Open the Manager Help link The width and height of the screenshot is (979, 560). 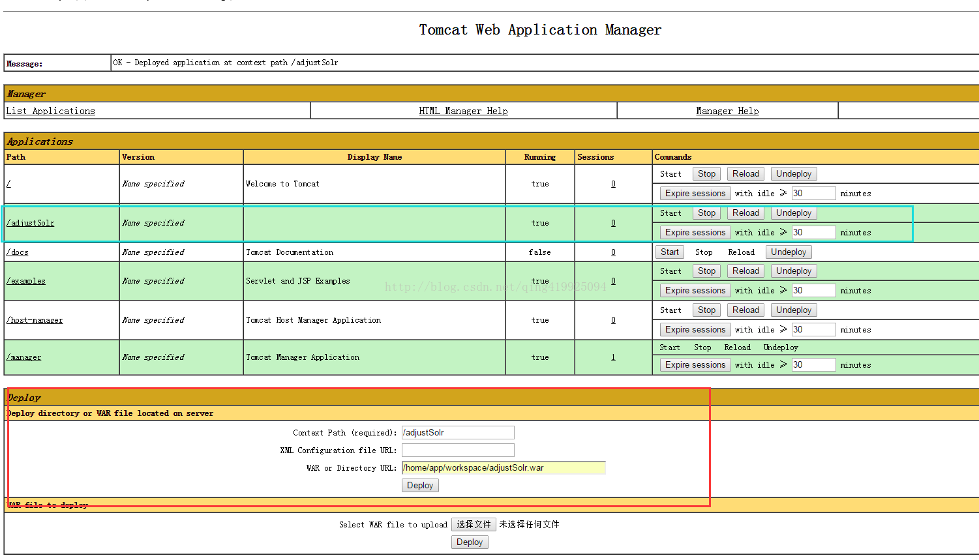(x=727, y=111)
